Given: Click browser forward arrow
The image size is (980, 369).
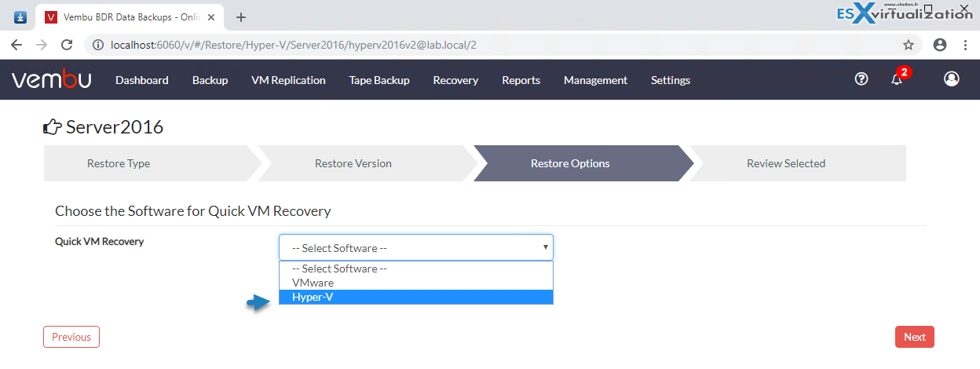Looking at the screenshot, I should [42, 45].
